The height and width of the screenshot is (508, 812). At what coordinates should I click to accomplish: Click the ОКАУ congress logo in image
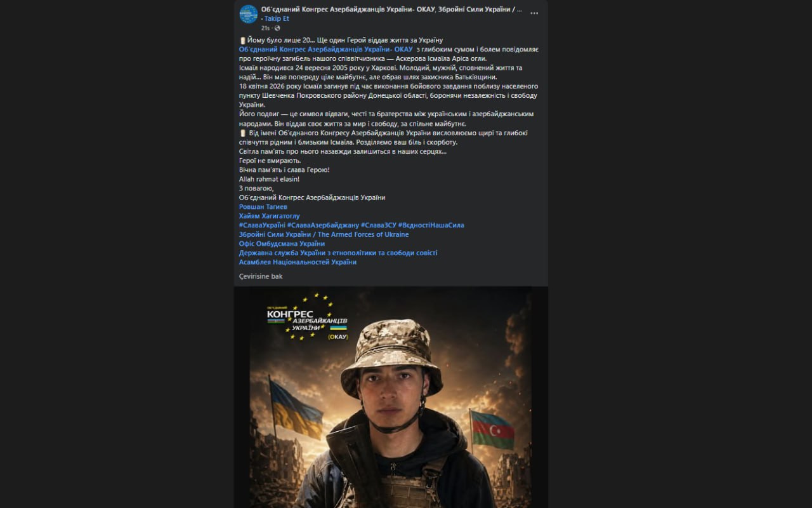(x=308, y=317)
